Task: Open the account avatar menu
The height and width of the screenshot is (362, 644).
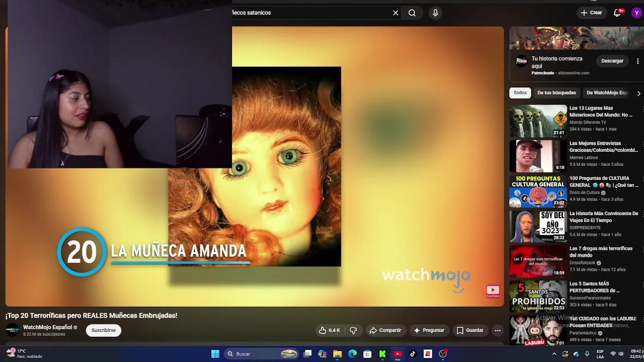Action: click(x=637, y=13)
